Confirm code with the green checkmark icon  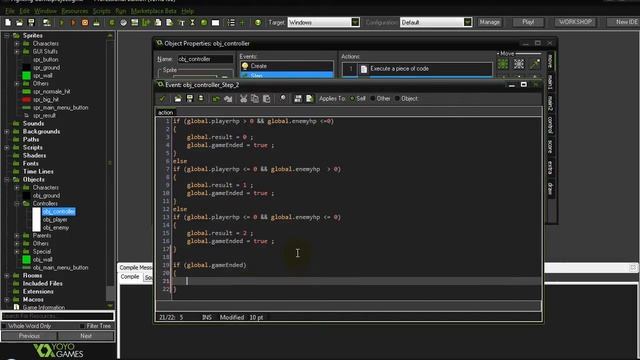pos(162,98)
